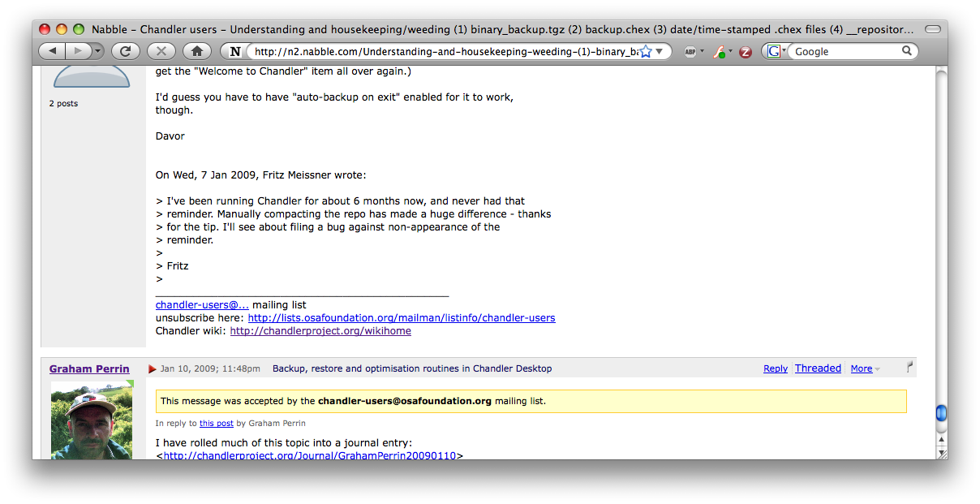Open the Graham Perrin author profile link

pyautogui.click(x=89, y=368)
